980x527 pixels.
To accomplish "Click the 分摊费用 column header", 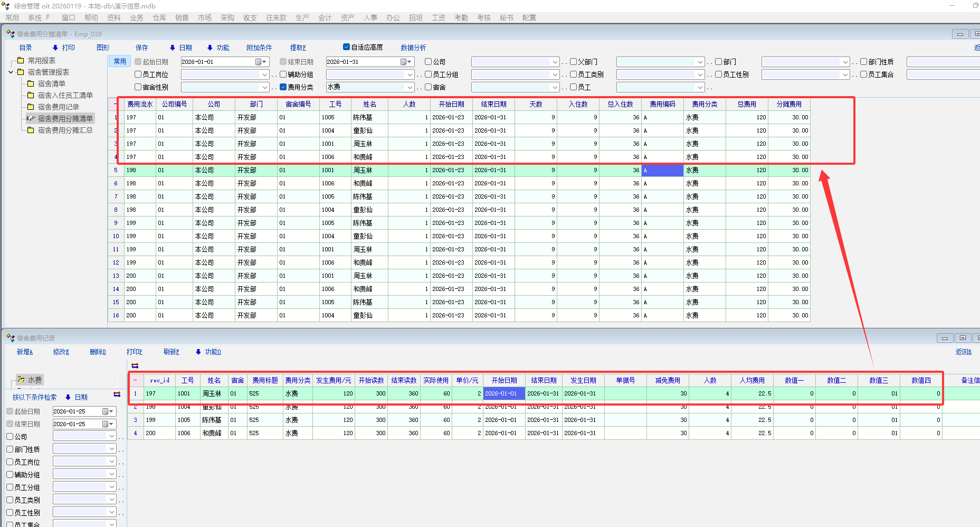I will 789,104.
